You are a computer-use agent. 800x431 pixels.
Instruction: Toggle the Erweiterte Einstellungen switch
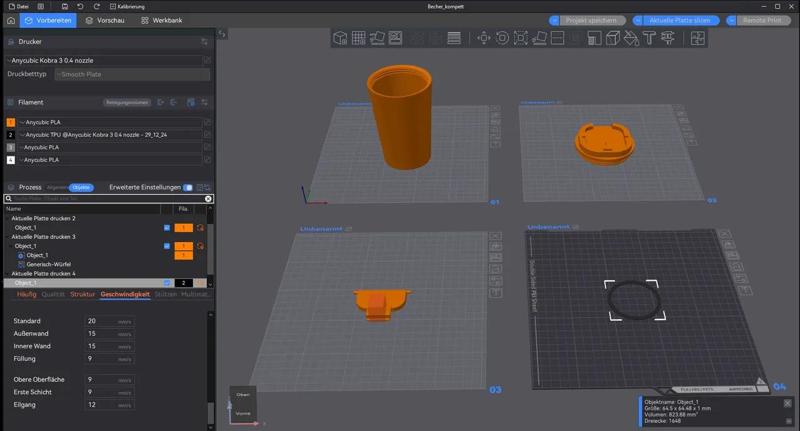(188, 187)
